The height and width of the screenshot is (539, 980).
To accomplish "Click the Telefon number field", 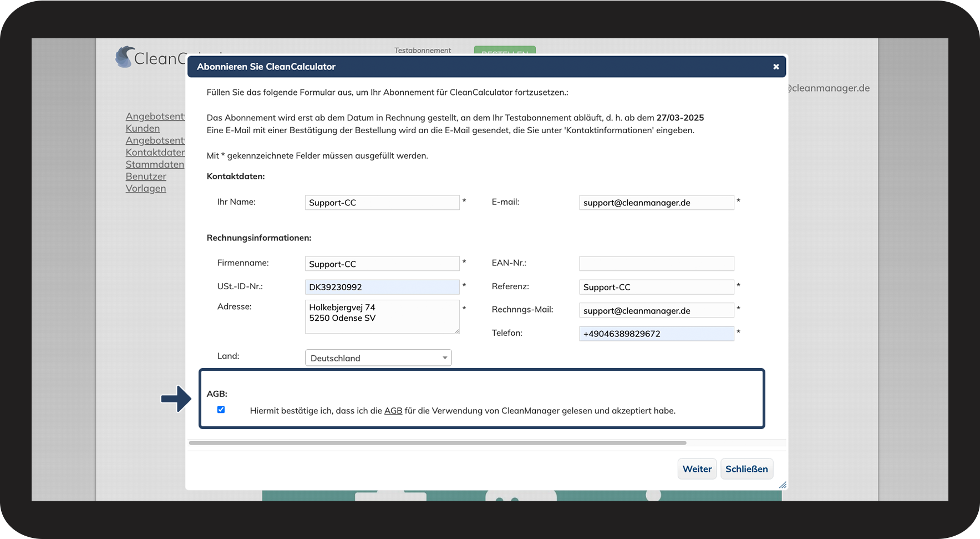I will [x=656, y=334].
